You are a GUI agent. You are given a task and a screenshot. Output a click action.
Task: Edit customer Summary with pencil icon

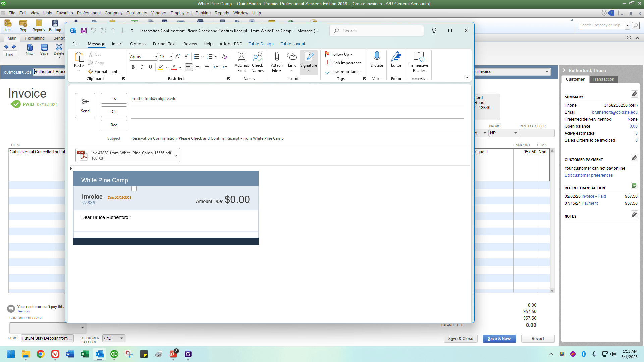(634, 94)
